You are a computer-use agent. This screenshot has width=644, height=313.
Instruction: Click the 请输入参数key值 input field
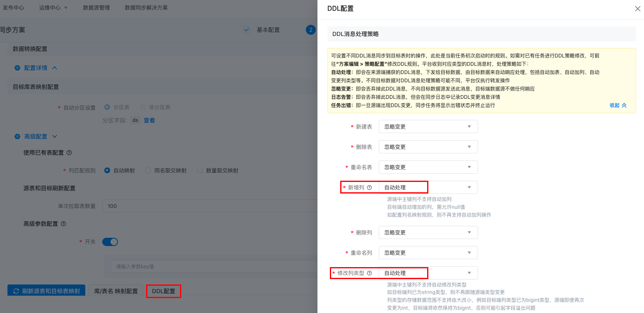click(x=214, y=267)
